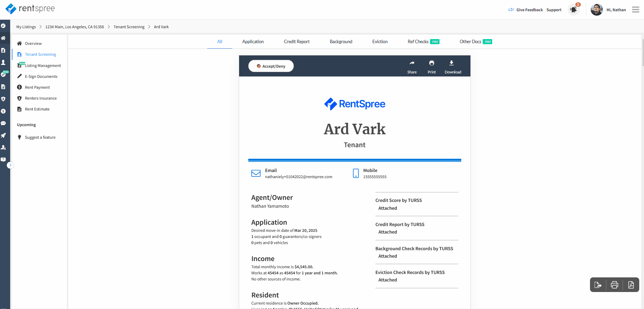
Task: Click the printer icon in the floating toolbar
Action: (614, 285)
